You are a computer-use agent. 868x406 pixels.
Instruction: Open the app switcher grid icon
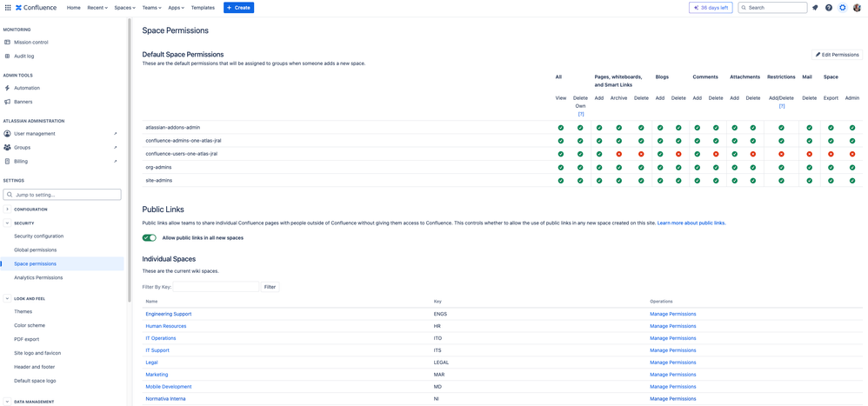click(x=8, y=8)
